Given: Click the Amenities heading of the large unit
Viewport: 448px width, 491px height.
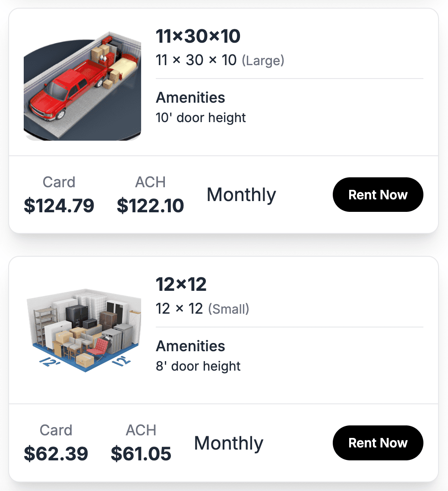Looking at the screenshot, I should 190,98.
